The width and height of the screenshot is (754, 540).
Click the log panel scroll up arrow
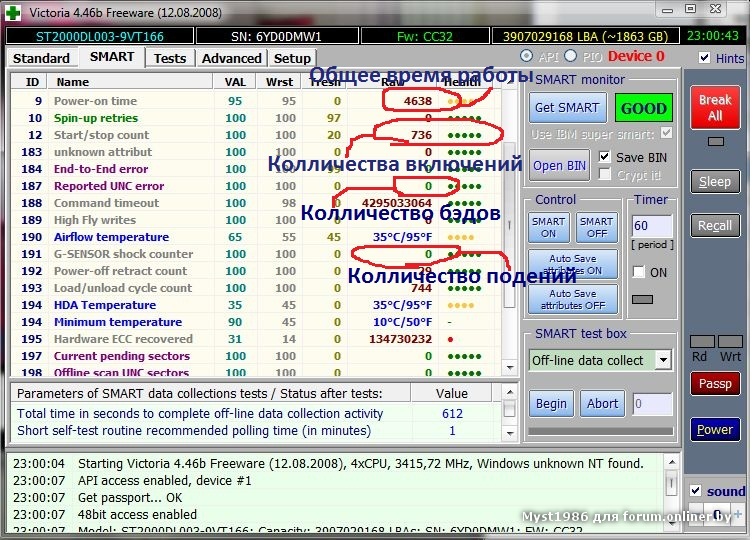(671, 462)
